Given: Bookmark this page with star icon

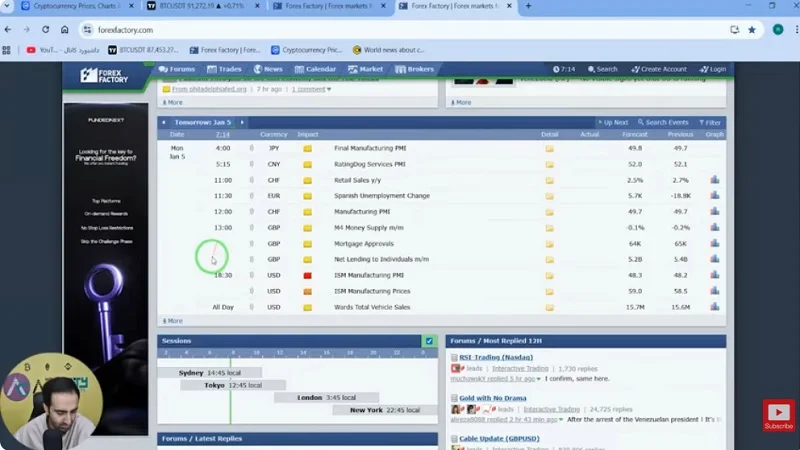Looking at the screenshot, I should pyautogui.click(x=752, y=29).
